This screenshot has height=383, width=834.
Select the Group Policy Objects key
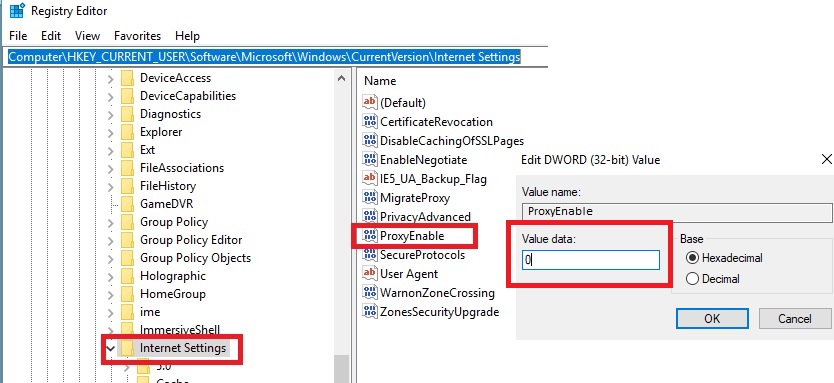(x=195, y=258)
